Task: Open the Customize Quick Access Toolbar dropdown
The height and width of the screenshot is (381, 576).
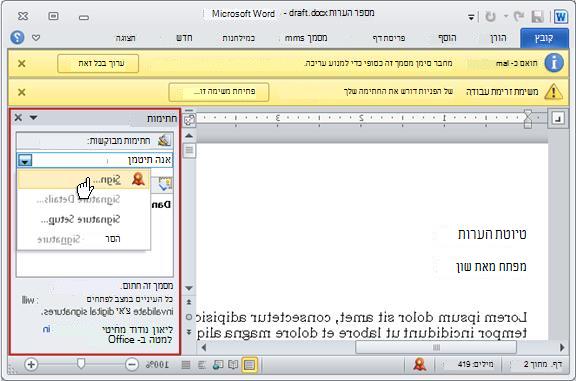Action: 471,17
